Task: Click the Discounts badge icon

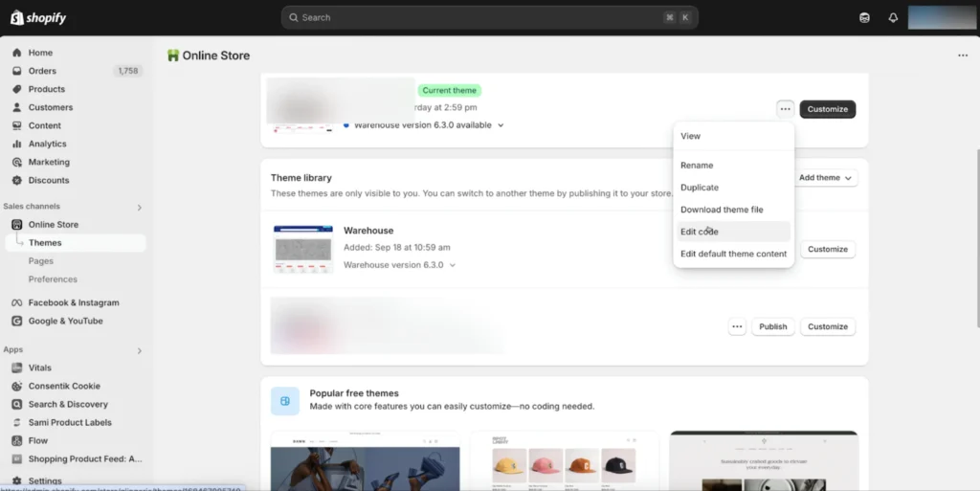Action: pos(17,180)
